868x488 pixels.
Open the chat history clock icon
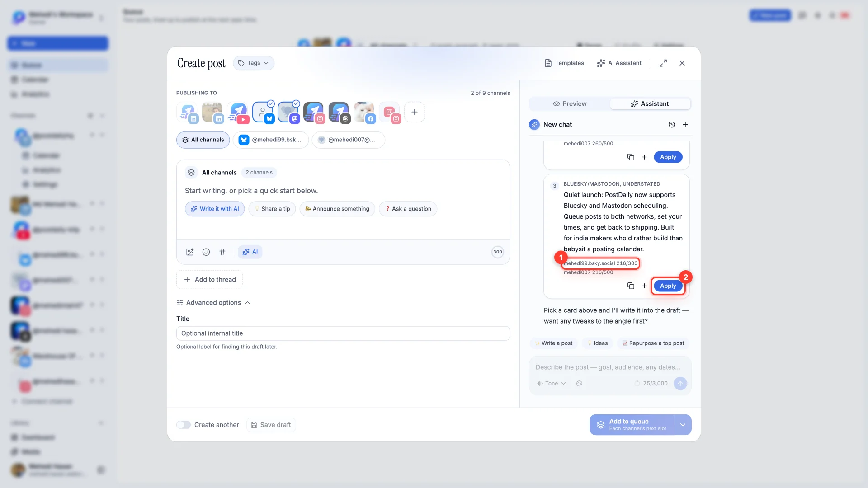[x=672, y=125]
